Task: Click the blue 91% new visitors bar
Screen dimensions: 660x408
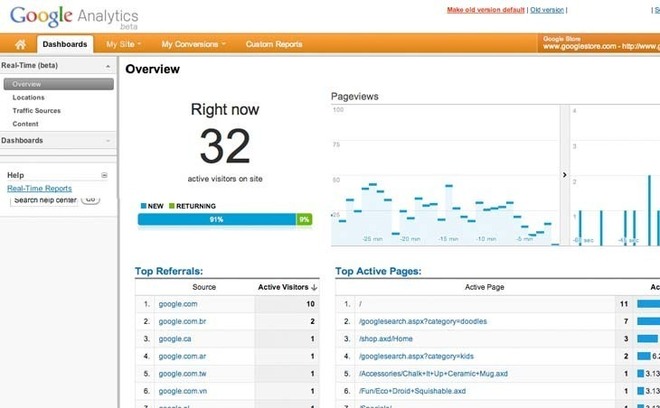Action: (x=217, y=219)
